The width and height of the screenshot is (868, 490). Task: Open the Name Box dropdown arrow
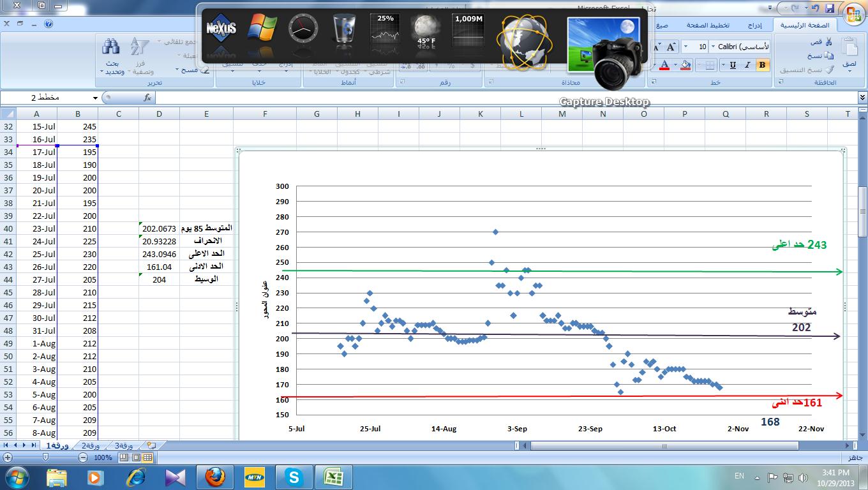95,98
